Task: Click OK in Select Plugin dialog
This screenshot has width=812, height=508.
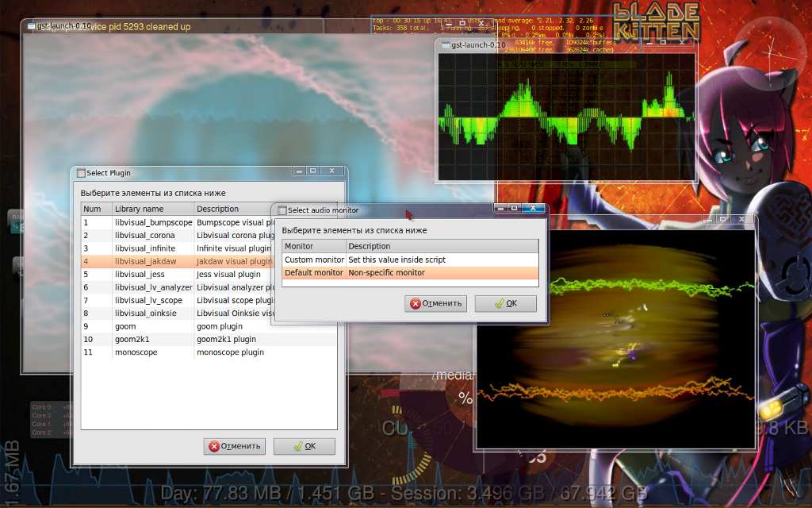Action: 304,446
